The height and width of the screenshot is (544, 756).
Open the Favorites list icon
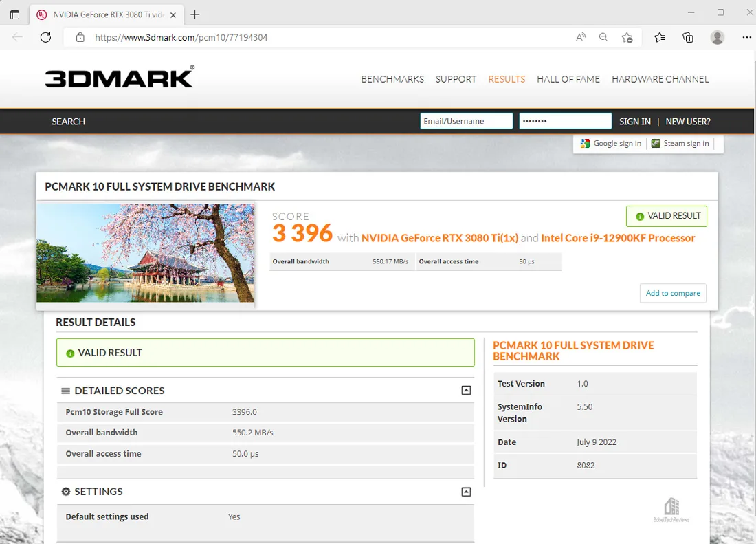[660, 37]
